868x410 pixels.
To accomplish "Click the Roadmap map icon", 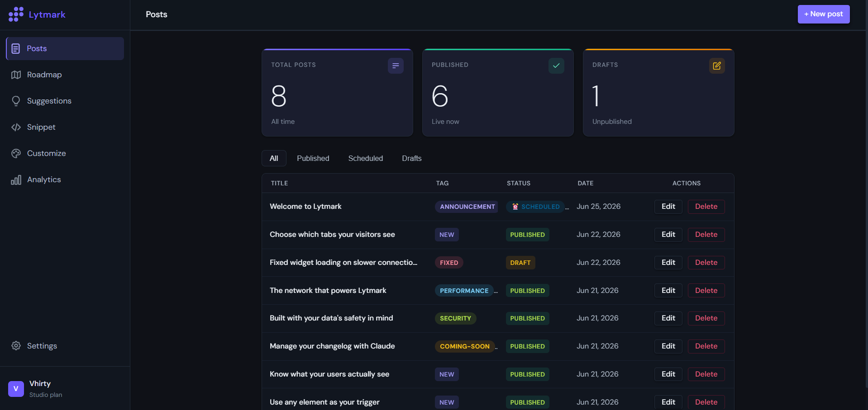I will click(16, 75).
